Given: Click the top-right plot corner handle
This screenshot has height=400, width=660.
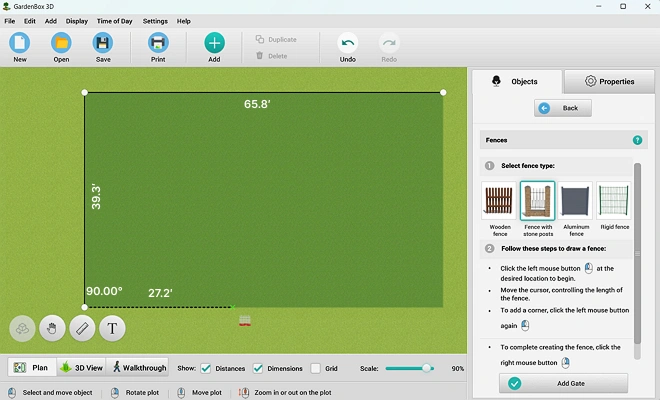Looking at the screenshot, I should [x=443, y=92].
